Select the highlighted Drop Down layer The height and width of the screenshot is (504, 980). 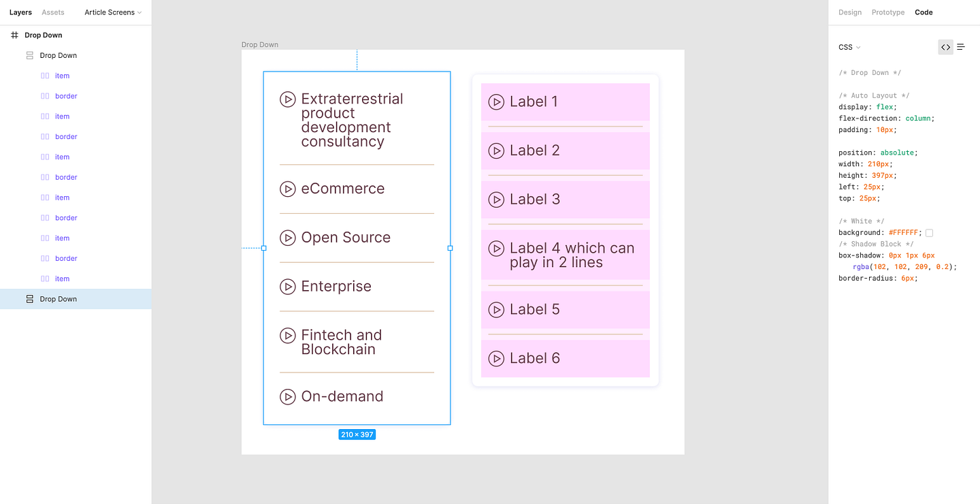76,299
